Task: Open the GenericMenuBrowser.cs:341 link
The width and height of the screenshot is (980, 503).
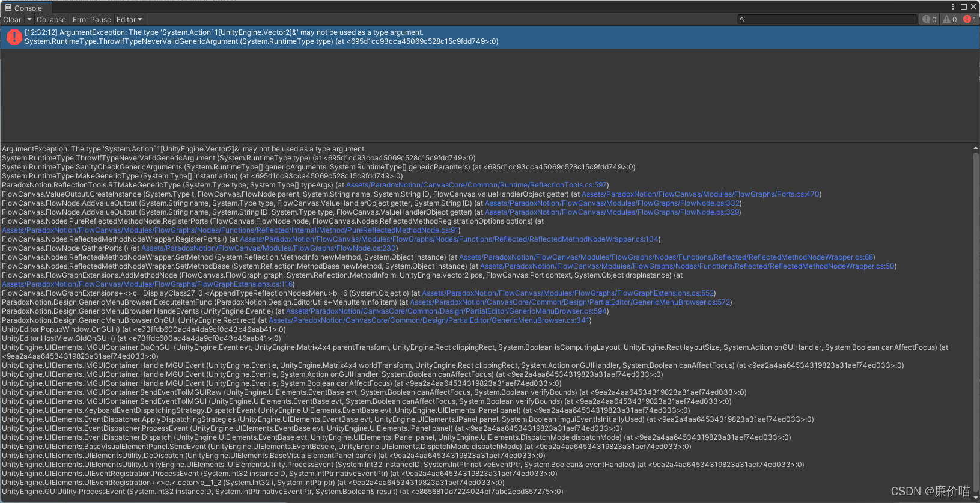Action: click(429, 320)
